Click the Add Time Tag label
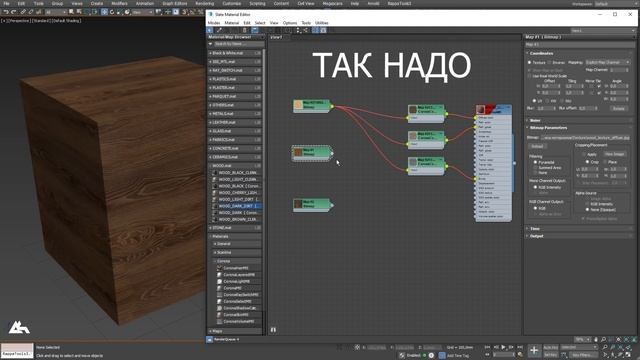Image resolution: width=640 pixels, height=360 pixels. pos(458,355)
